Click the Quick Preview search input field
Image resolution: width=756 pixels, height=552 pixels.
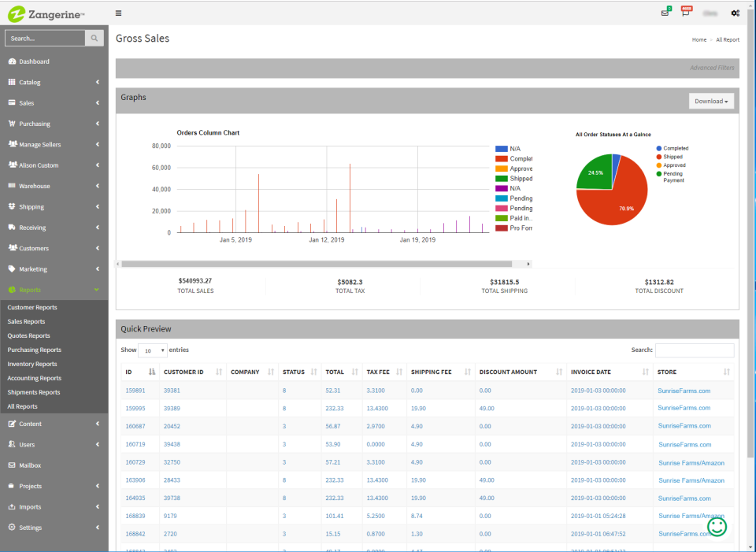tap(695, 350)
